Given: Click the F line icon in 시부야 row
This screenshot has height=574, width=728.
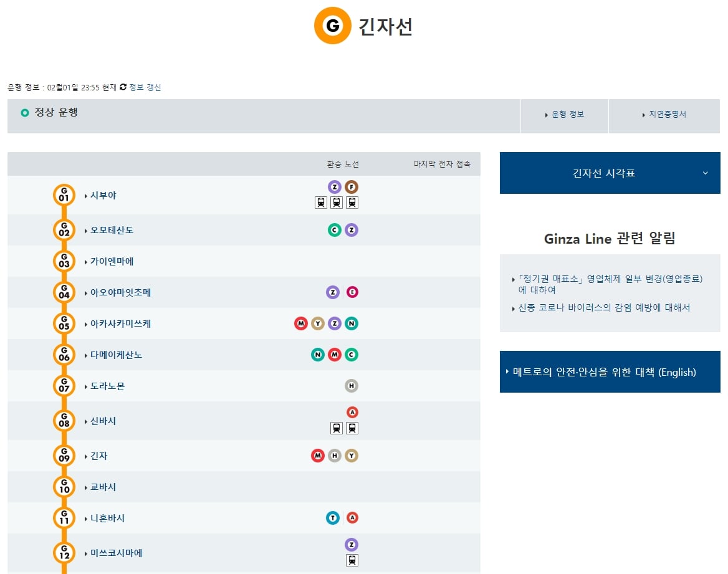Looking at the screenshot, I should [352, 187].
